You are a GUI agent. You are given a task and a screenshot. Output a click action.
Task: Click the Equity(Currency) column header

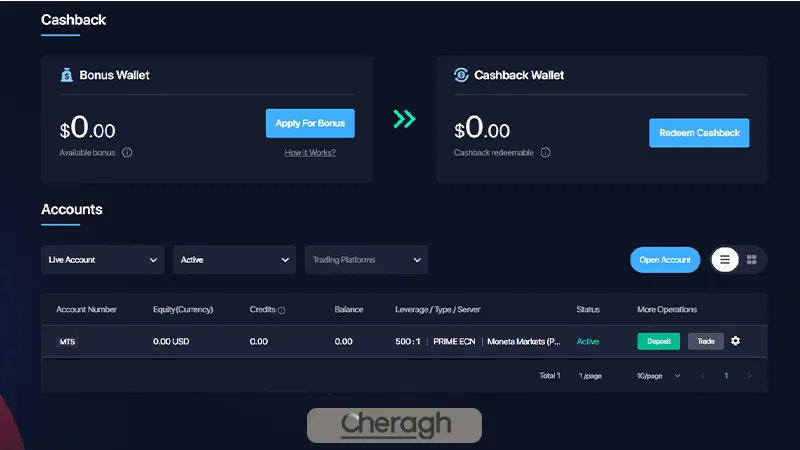tap(183, 309)
